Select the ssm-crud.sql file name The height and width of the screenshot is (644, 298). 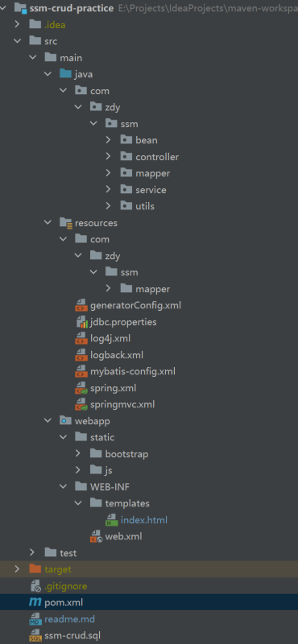pos(72,635)
